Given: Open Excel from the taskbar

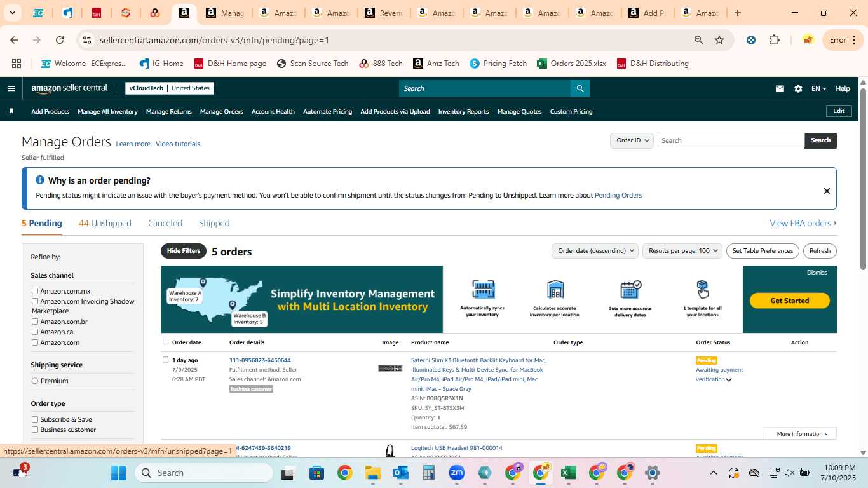Looking at the screenshot, I should [x=568, y=473].
